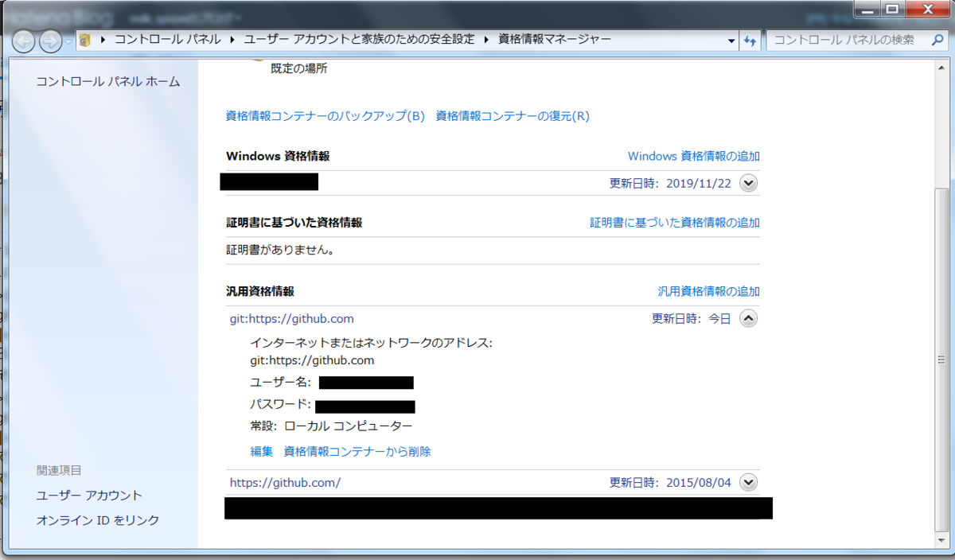Viewport: 955px width, 560px height.
Task: Select コントロール パネル breadcrumb in address bar
Action: click(x=167, y=40)
